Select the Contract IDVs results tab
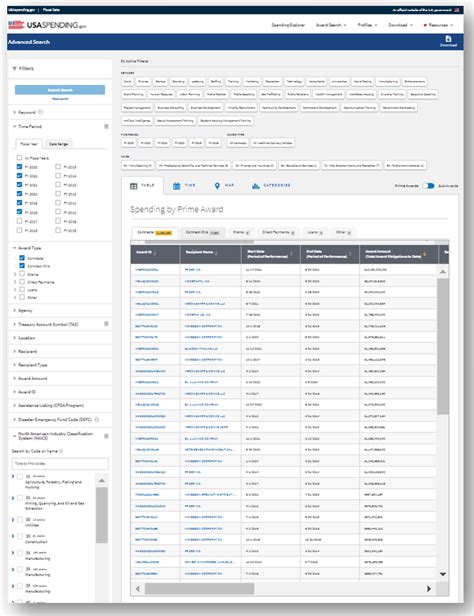This screenshot has width=474, height=616. click(202, 233)
